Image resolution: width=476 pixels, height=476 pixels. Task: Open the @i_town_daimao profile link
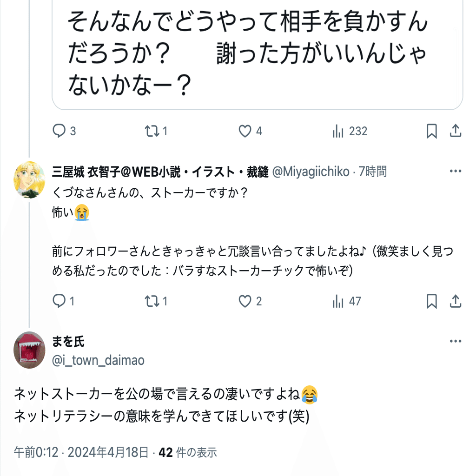98,360
